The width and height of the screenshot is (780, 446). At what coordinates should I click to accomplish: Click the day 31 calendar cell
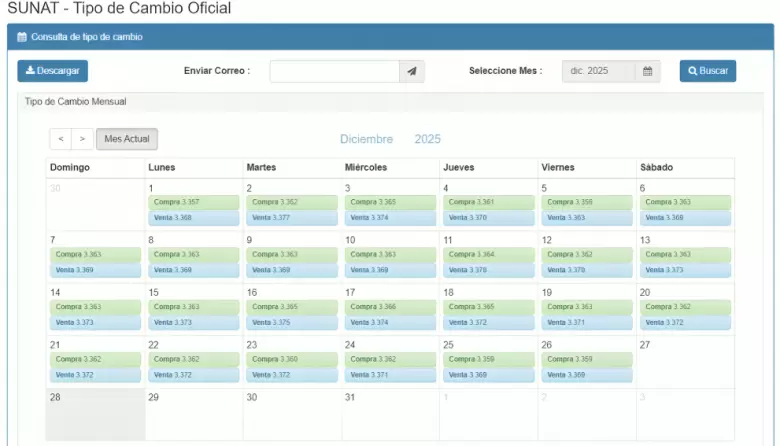pos(390,415)
